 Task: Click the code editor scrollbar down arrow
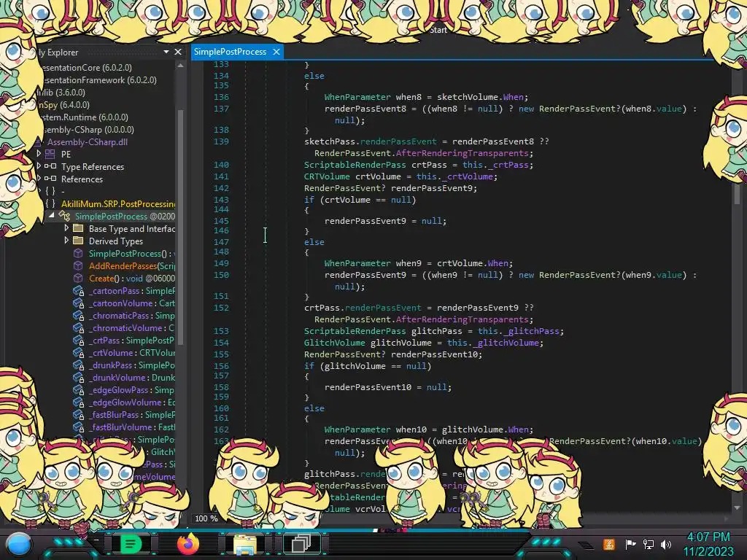[737, 507]
